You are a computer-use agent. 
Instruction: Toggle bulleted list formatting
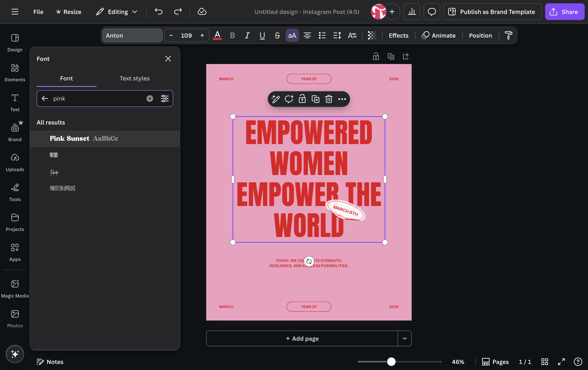click(322, 36)
